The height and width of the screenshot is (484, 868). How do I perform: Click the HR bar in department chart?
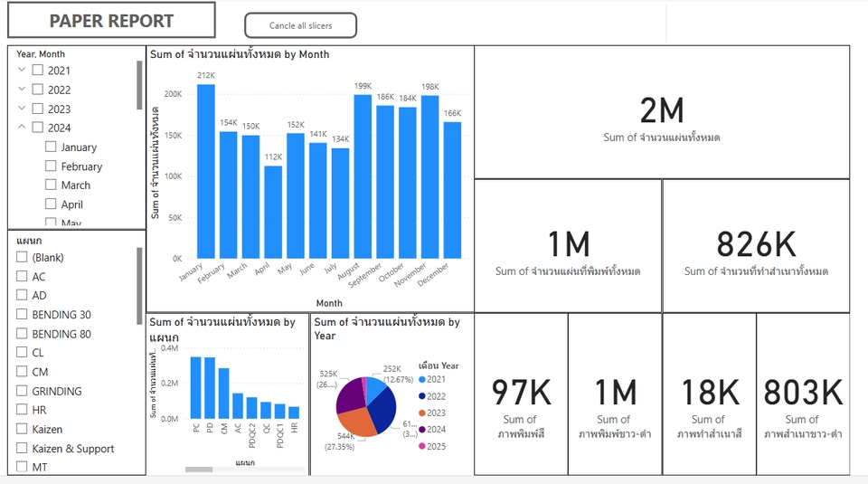click(x=294, y=413)
